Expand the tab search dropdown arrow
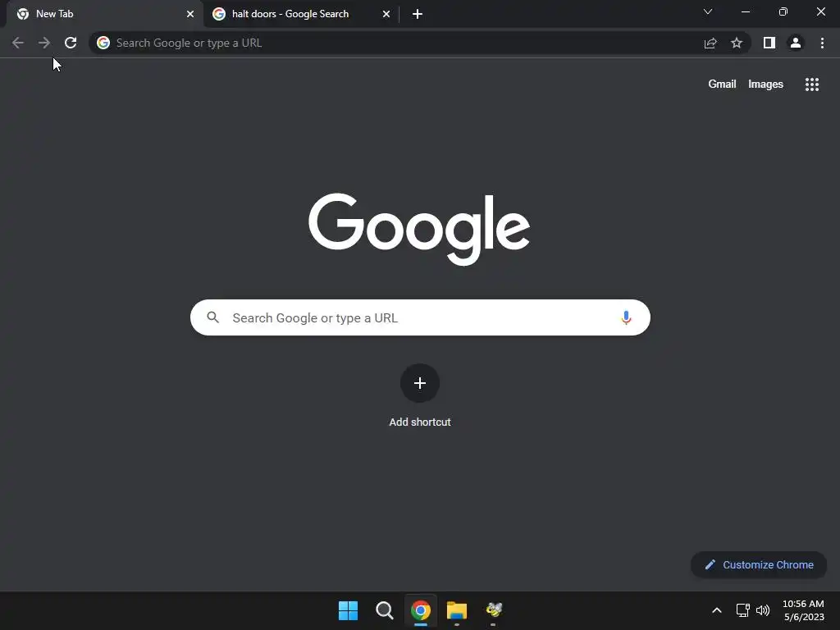Viewport: 840px width, 630px height. click(x=708, y=11)
